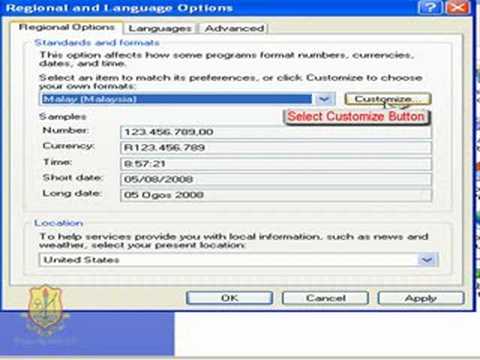Confirm with the OK button

click(229, 298)
